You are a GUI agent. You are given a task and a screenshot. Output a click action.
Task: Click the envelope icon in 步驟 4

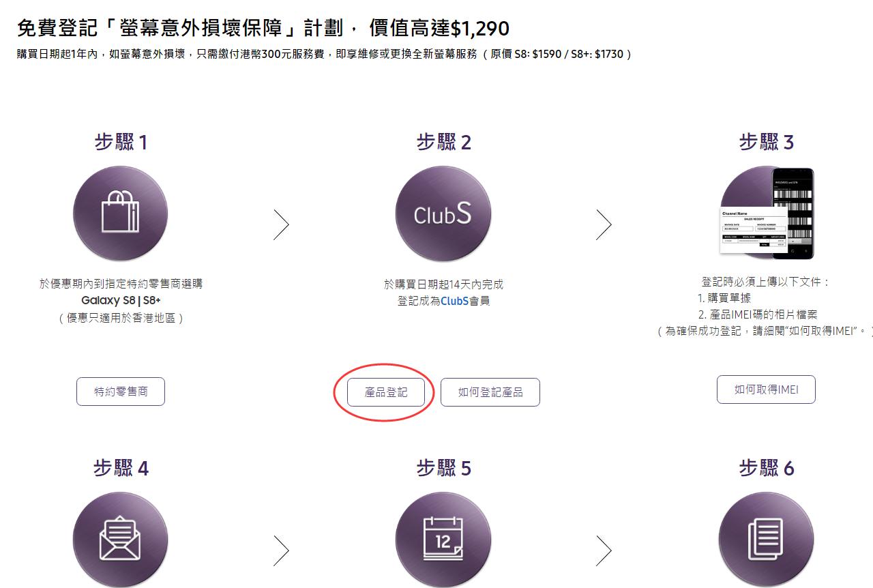[120, 538]
